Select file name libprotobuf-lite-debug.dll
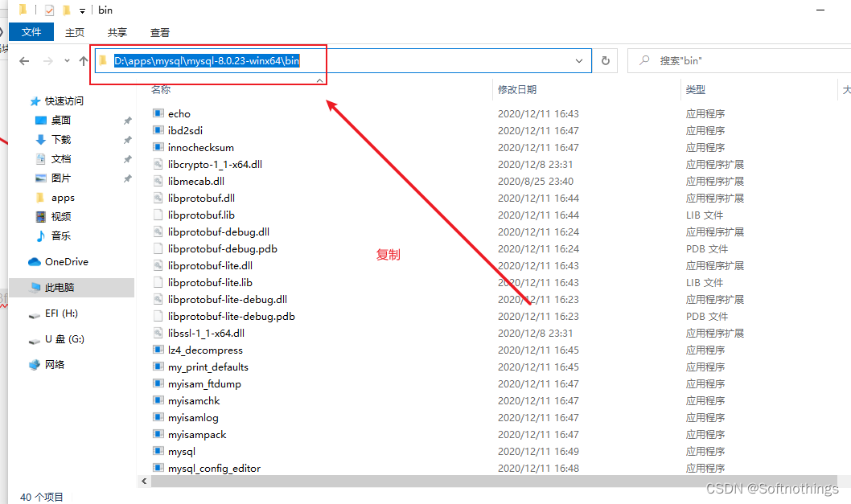The width and height of the screenshot is (851, 504). [228, 299]
